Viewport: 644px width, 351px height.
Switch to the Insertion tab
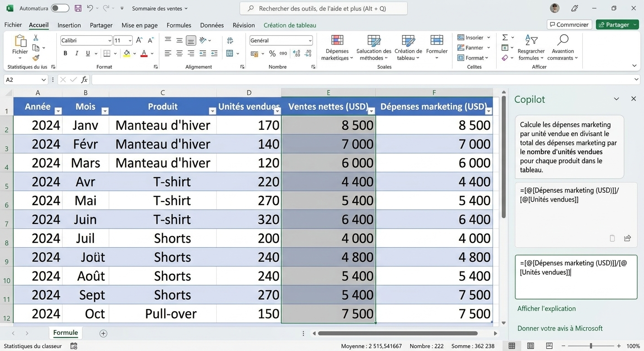(x=69, y=25)
